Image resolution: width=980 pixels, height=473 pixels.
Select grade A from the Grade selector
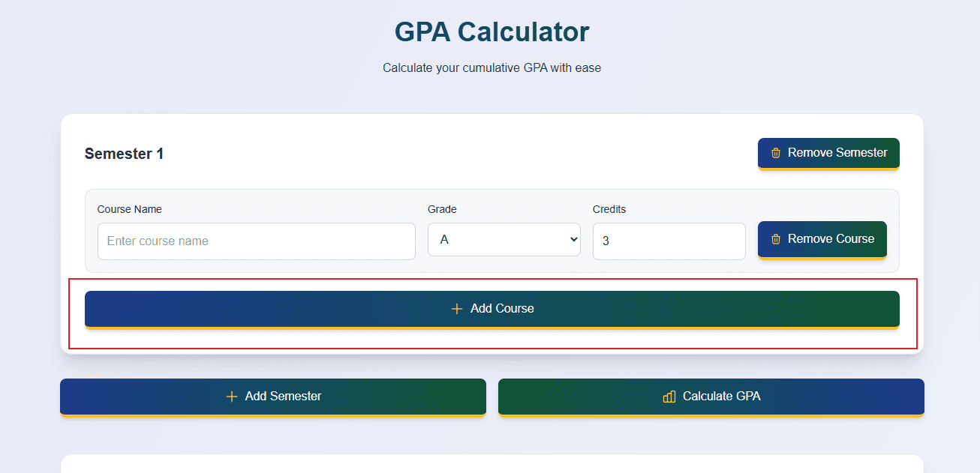[x=504, y=239]
